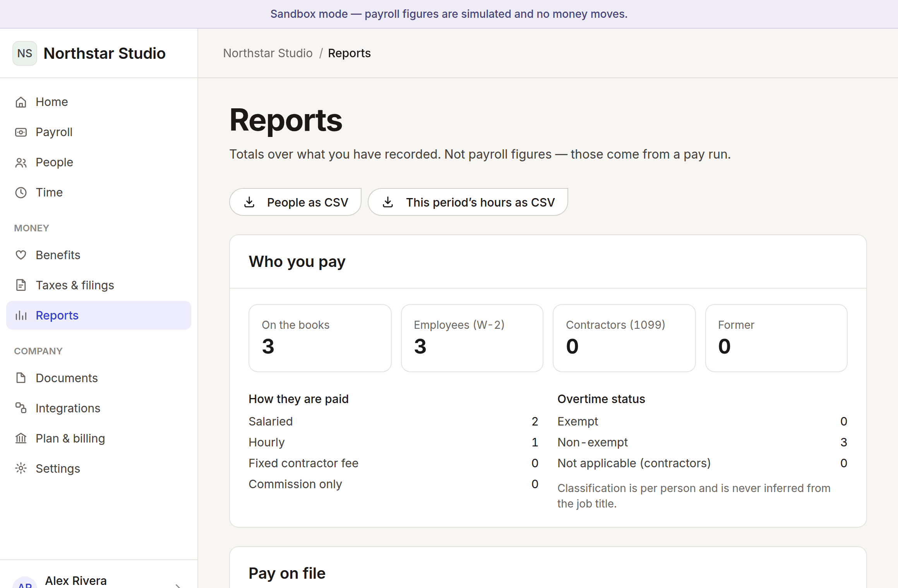Viewport: 898px width, 588px height.
Task: Click the Taxes & filings document icon
Action: [x=21, y=285]
